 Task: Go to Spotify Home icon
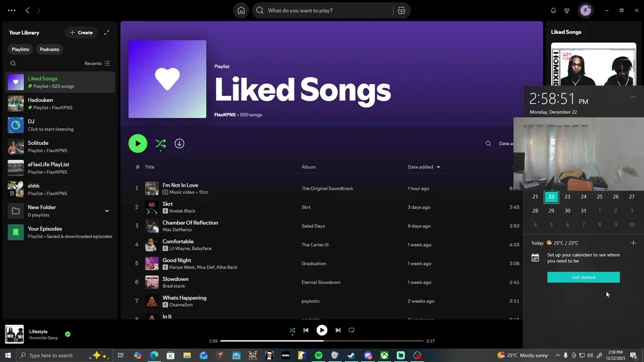241,11
